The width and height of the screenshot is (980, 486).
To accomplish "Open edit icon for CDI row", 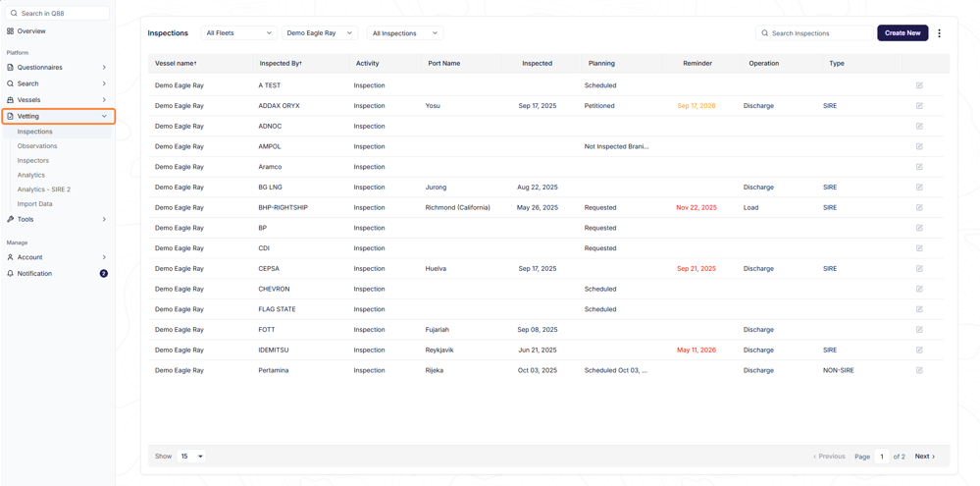I will (919, 247).
